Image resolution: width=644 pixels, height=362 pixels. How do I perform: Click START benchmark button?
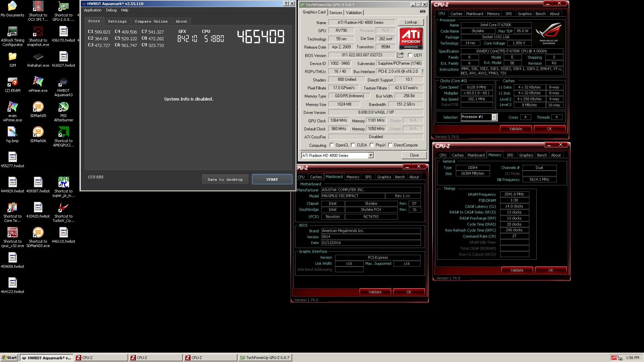pos(272,179)
